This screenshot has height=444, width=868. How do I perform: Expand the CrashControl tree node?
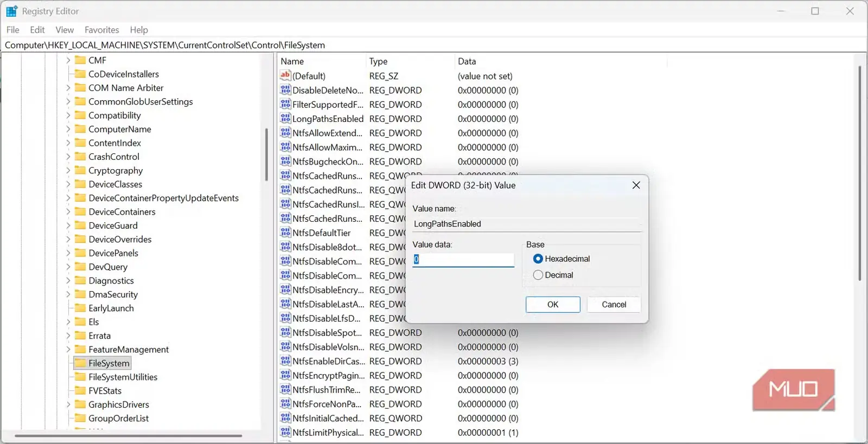tap(68, 157)
